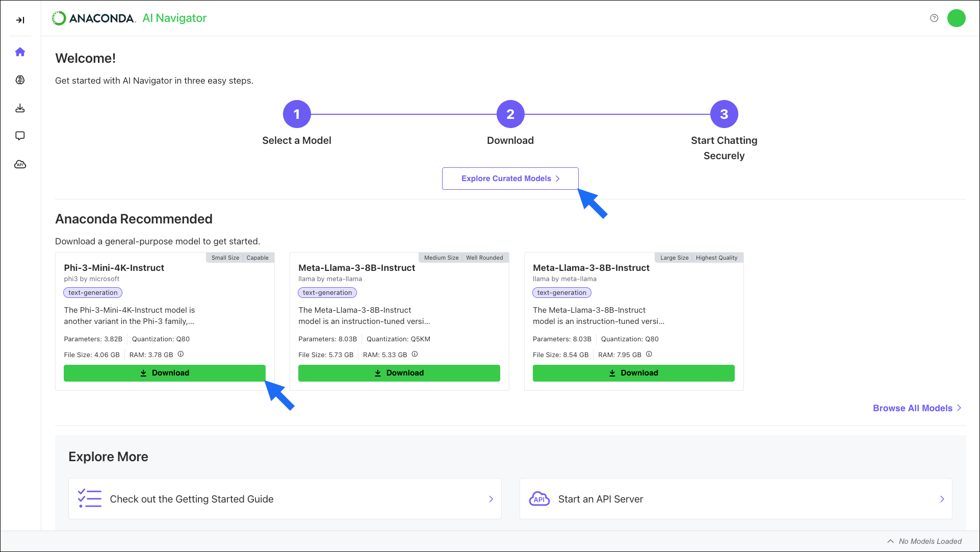Download the medium Meta-Llama-3-8B-Instruct model

[399, 373]
